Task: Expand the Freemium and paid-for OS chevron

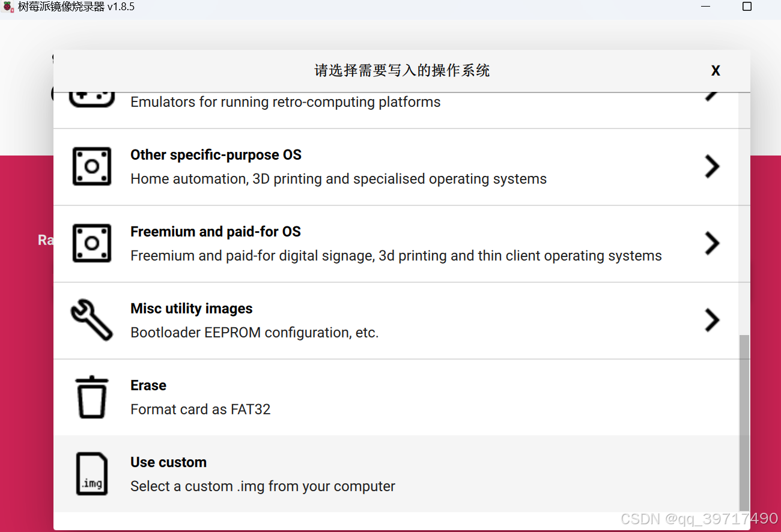Action: pyautogui.click(x=712, y=243)
